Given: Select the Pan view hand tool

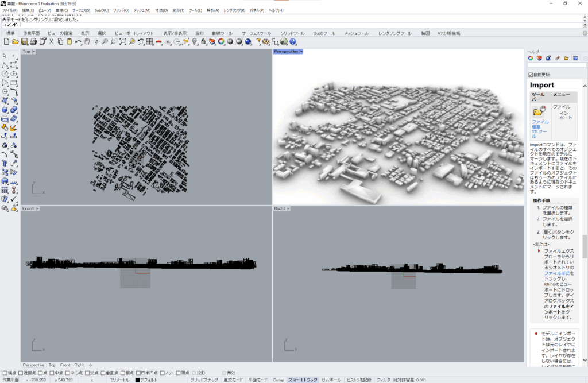Looking at the screenshot, I should (x=87, y=42).
